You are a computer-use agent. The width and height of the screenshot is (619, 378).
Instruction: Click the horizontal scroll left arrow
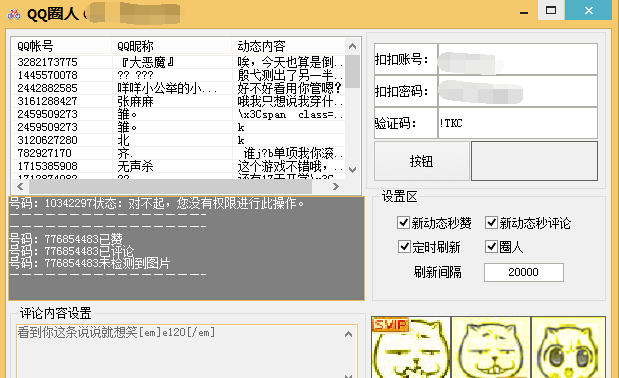point(20,186)
